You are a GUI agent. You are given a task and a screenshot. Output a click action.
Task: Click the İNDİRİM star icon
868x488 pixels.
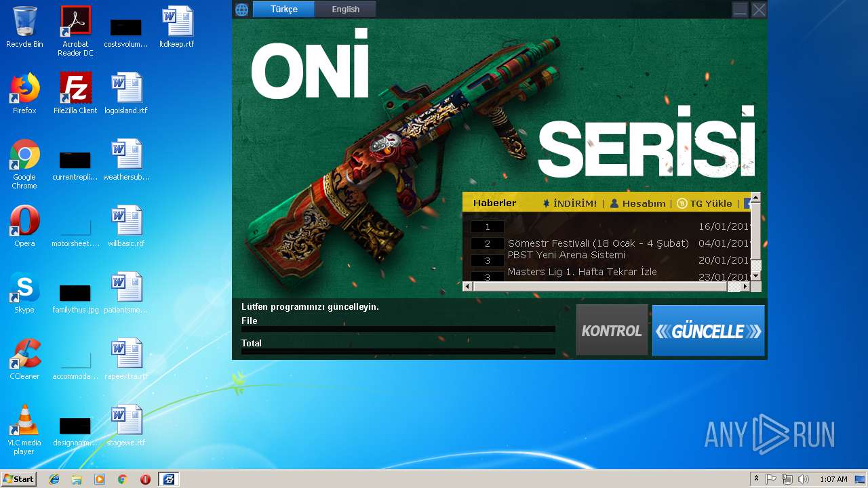pos(547,203)
